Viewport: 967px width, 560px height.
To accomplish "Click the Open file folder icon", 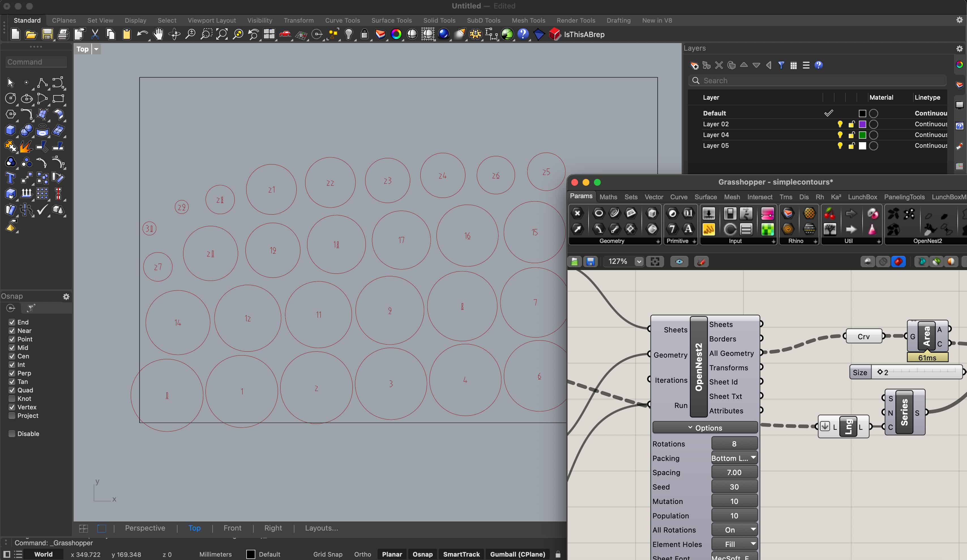I will [x=31, y=35].
